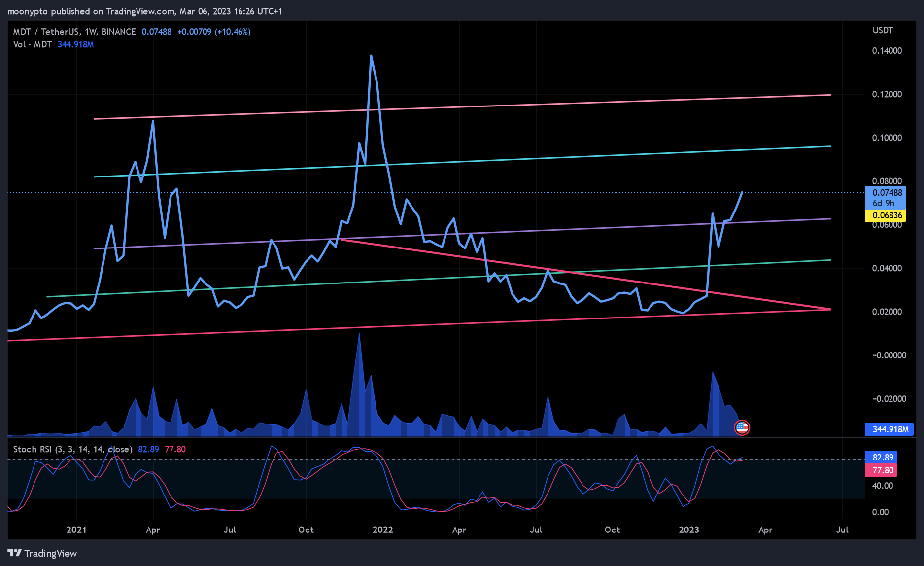Click the 40.00 Stoch RSI axis value
The image size is (924, 566).
[x=883, y=486]
